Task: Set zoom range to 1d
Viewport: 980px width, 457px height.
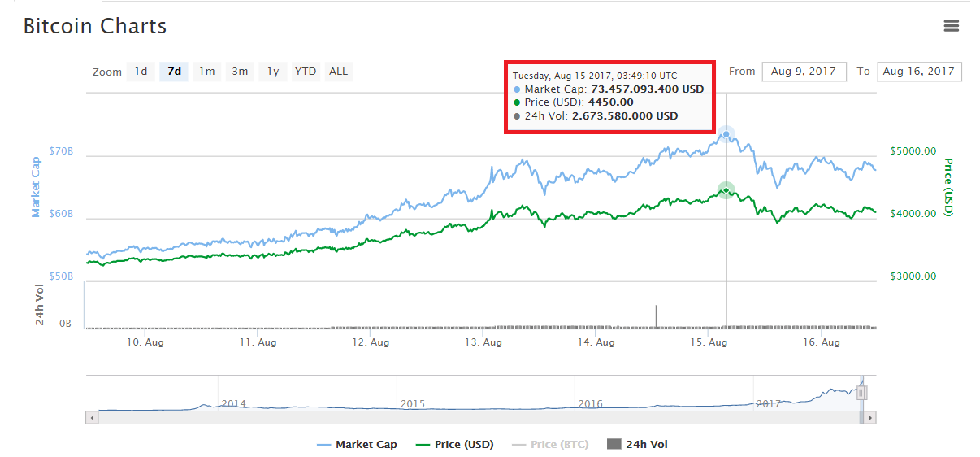Action: (141, 72)
